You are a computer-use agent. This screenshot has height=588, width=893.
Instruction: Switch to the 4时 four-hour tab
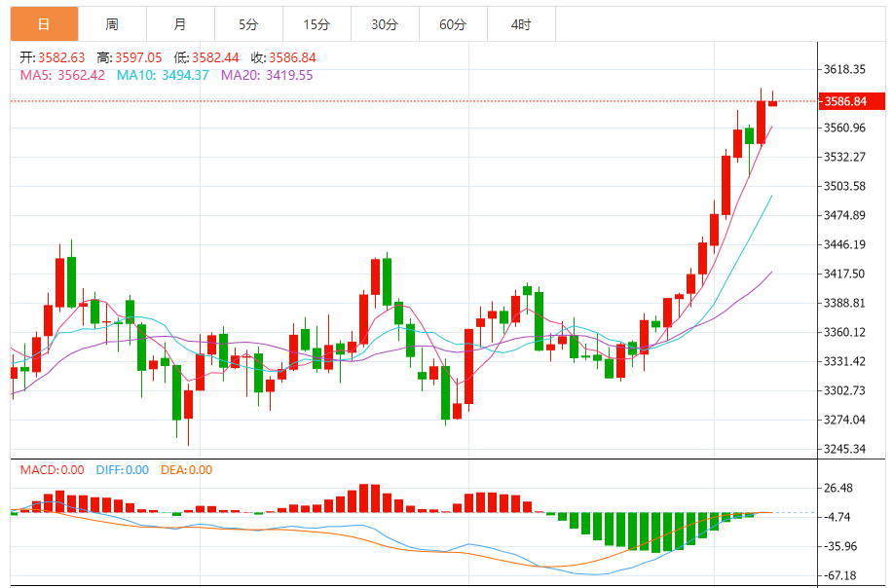(x=521, y=24)
